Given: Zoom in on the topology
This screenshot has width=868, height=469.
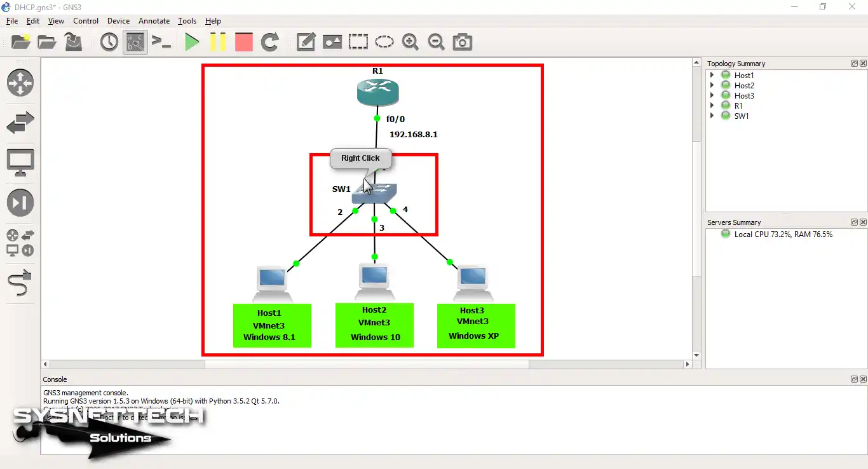Looking at the screenshot, I should (x=410, y=42).
